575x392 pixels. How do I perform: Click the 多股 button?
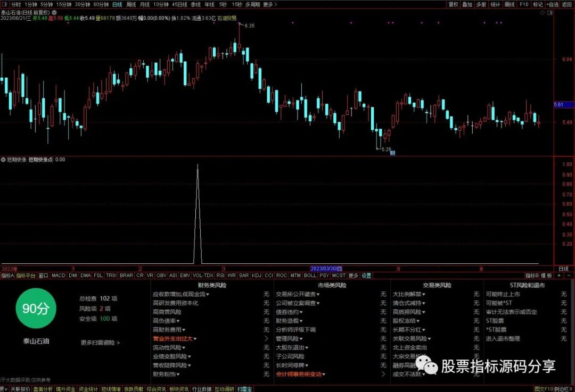481,4
